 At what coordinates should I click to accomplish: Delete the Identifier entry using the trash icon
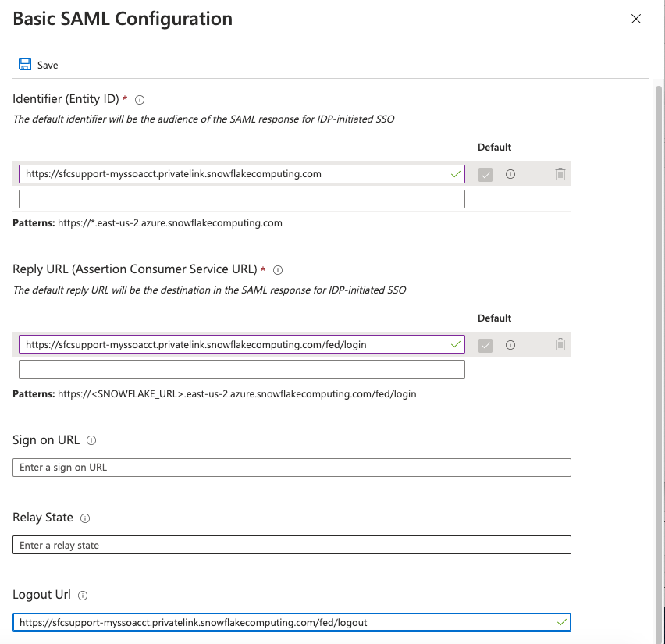560,173
